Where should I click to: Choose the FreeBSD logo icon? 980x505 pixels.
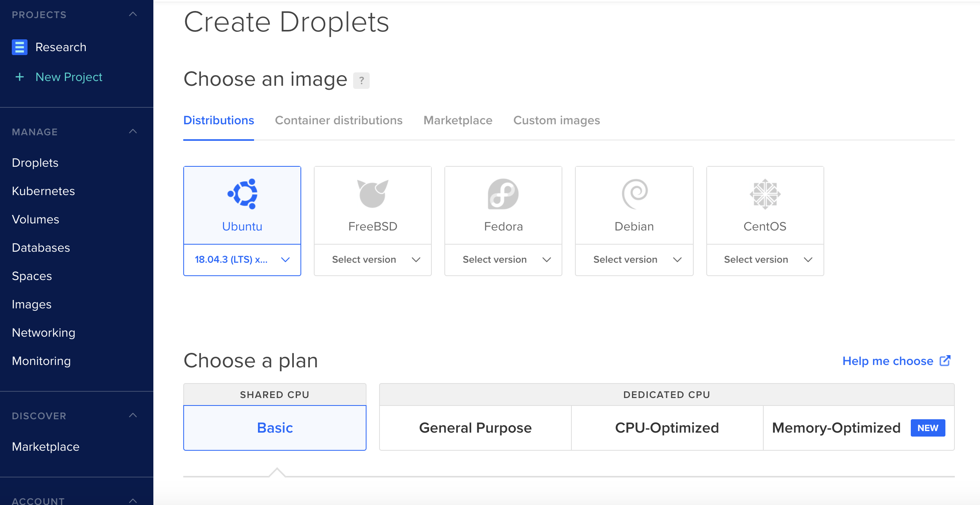click(x=372, y=194)
